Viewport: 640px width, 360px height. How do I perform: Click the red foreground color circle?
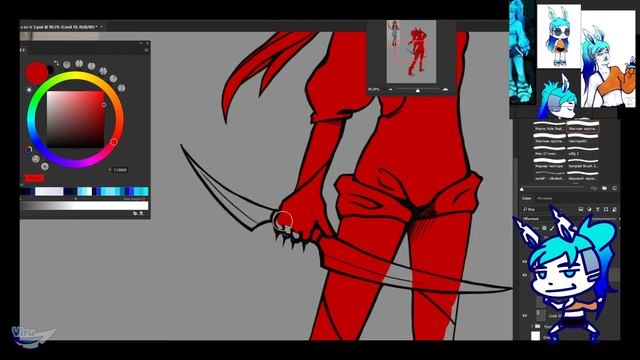pos(36,73)
